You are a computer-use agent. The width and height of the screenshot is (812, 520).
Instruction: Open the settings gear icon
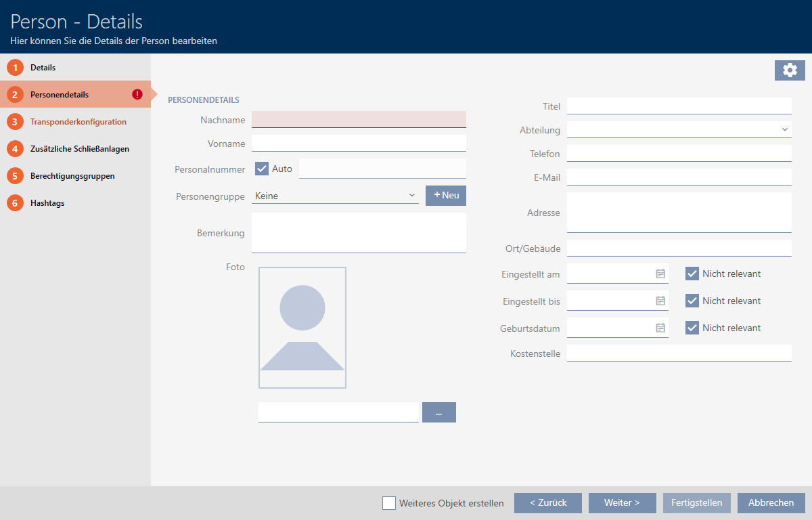[x=790, y=70]
